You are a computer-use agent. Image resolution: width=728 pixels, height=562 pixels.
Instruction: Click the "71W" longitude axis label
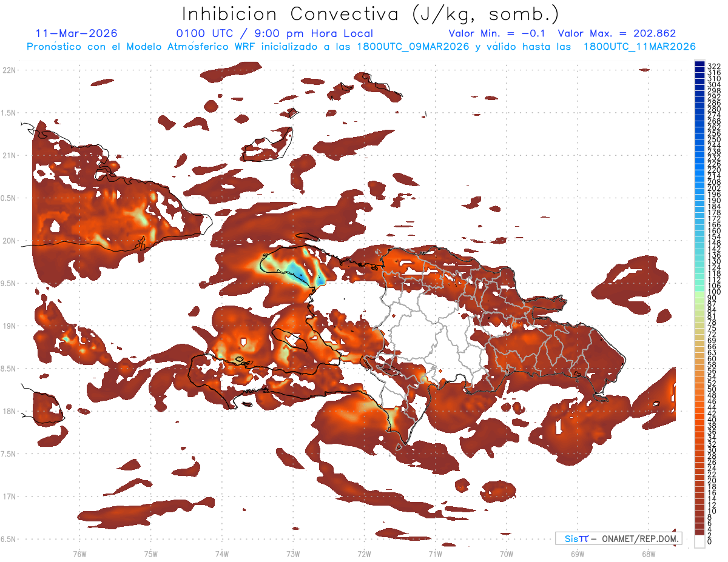[435, 554]
